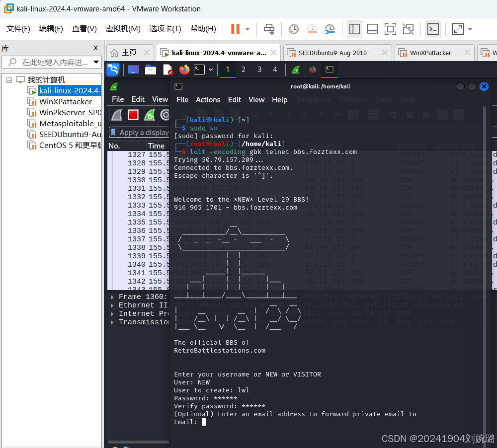This screenshot has height=448, width=497.
Task: Switch to Kali workspace 4
Action: [275, 70]
